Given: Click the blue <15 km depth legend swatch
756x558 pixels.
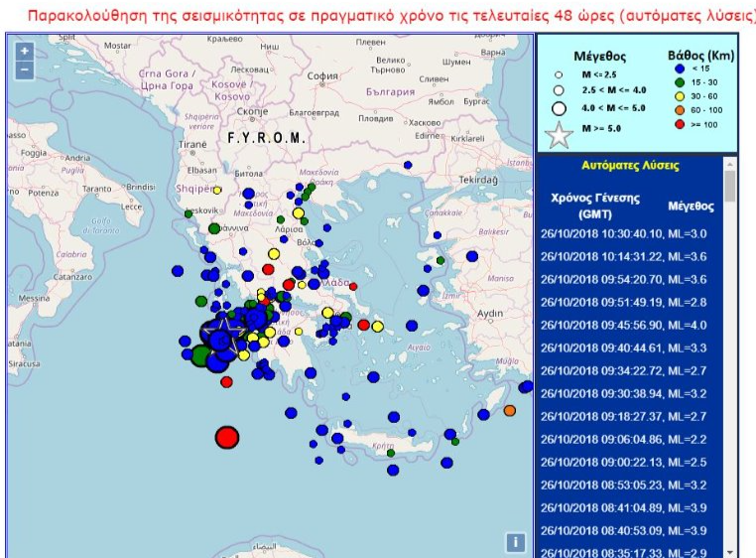Looking at the screenshot, I should pos(680,69).
